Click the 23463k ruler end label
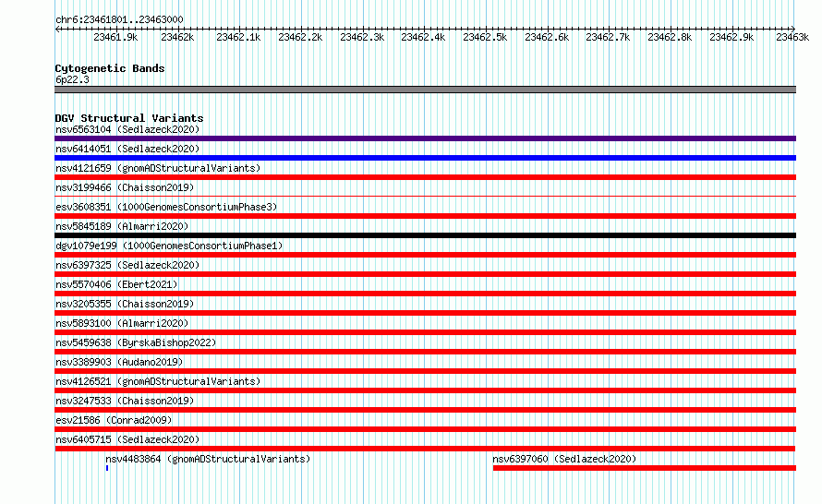 click(x=792, y=37)
